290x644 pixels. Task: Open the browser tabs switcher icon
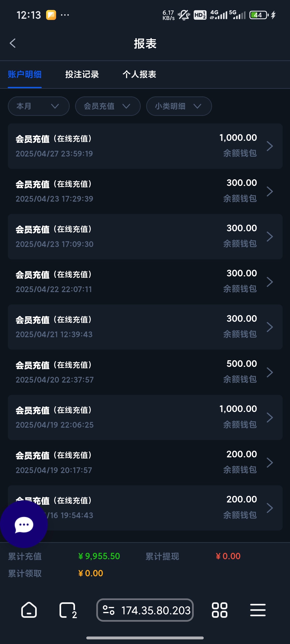click(x=68, y=610)
